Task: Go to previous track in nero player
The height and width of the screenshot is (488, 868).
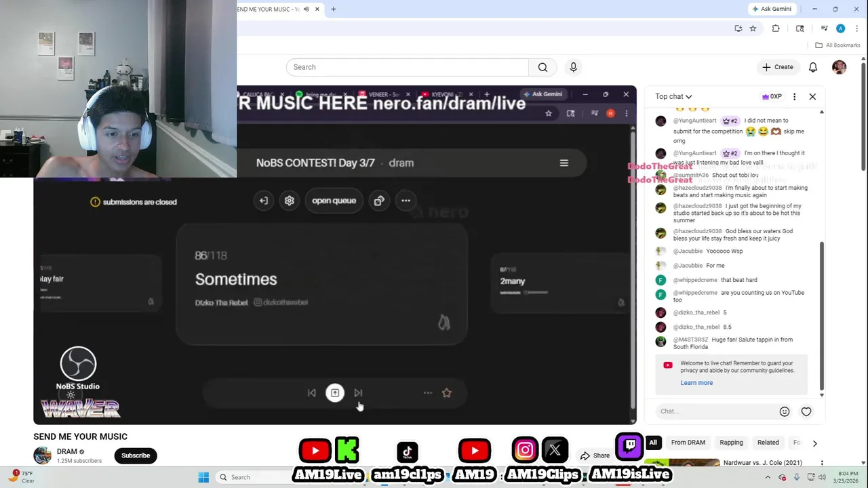Action: click(311, 393)
